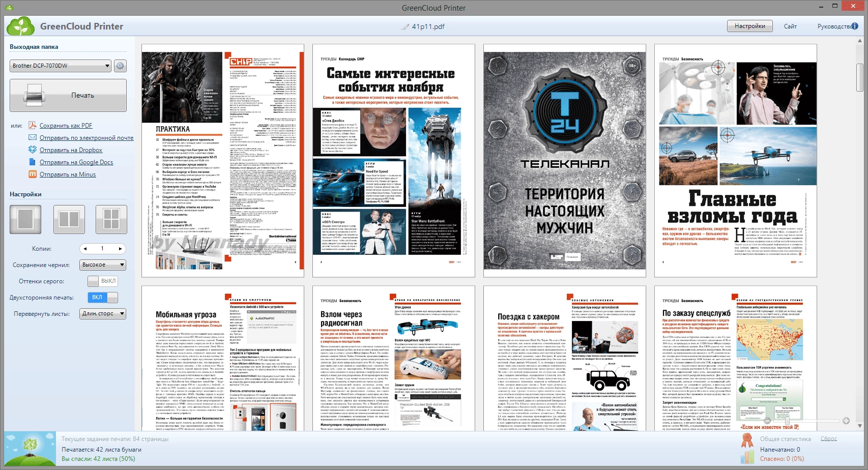Click the Сброс statistics reset link

pyautogui.click(x=829, y=438)
